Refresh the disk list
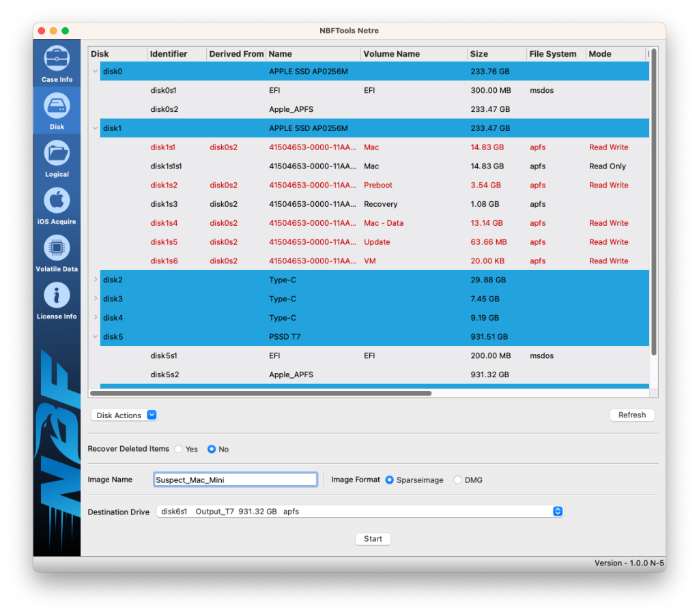The width and height of the screenshot is (699, 616). tap(631, 415)
